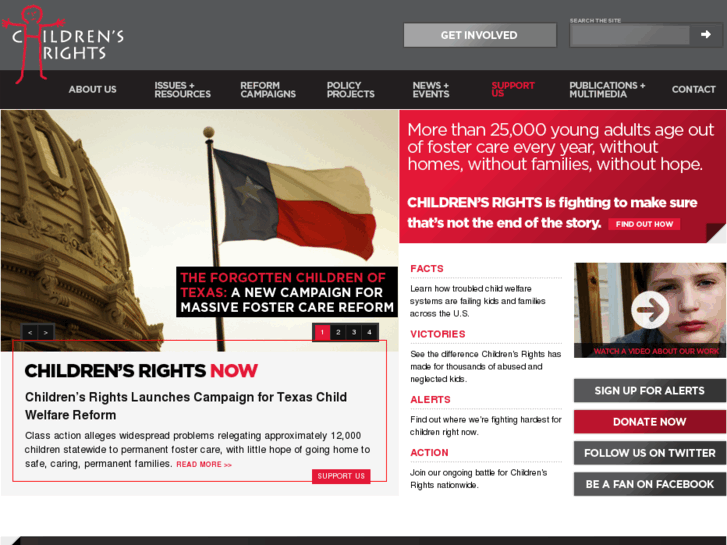Click the 'See the difference' Victories description
The width and height of the screenshot is (727, 545).
click(485, 366)
